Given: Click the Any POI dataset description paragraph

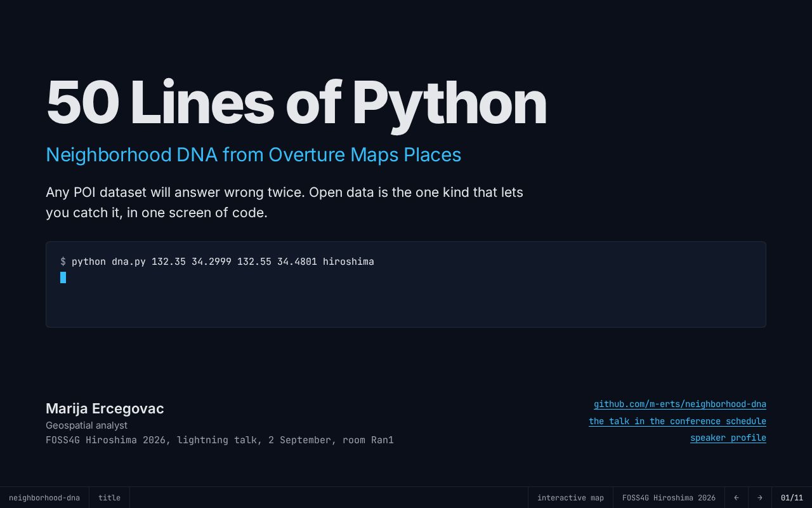Looking at the screenshot, I should pos(284,203).
